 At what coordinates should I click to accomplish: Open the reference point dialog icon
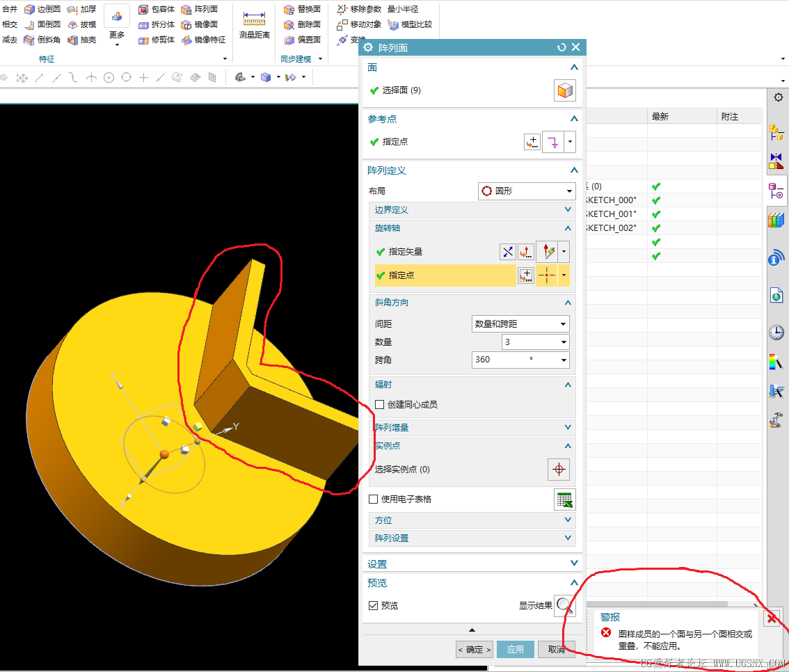click(x=532, y=142)
